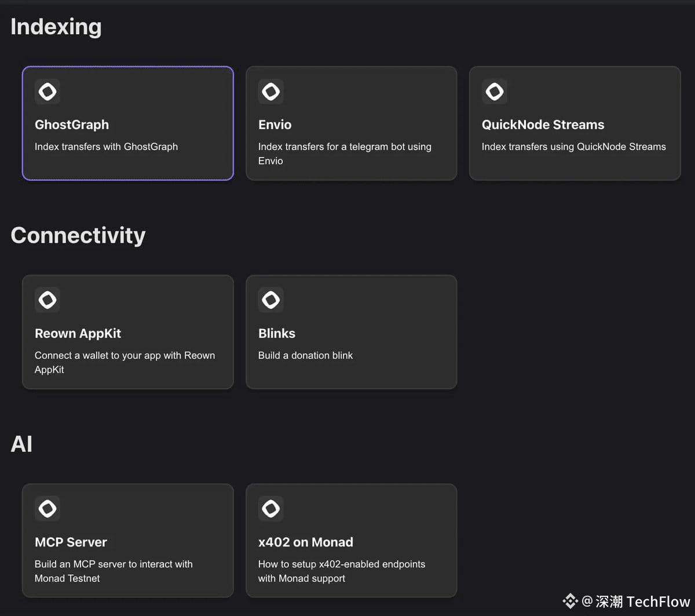Click the TechFlow watermark logo
This screenshot has width=695, height=616.
[x=570, y=601]
